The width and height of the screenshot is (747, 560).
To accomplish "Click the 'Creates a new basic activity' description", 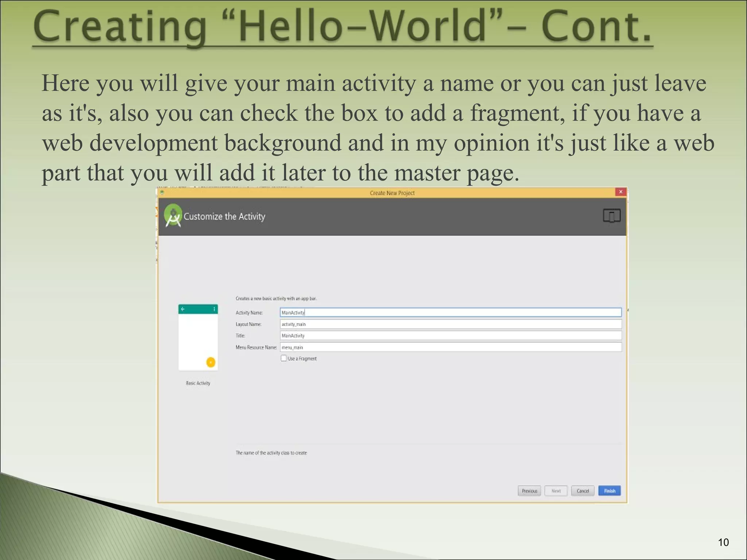I will click(x=276, y=299).
